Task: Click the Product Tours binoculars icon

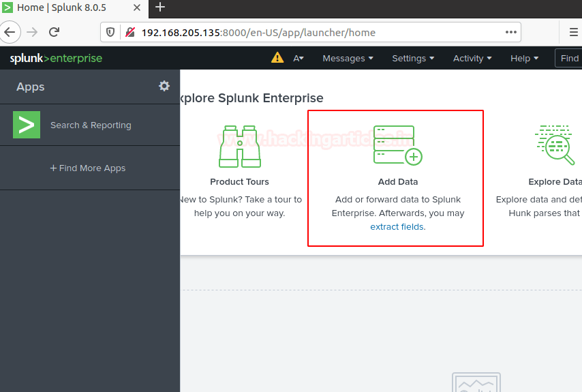Action: coord(239,146)
